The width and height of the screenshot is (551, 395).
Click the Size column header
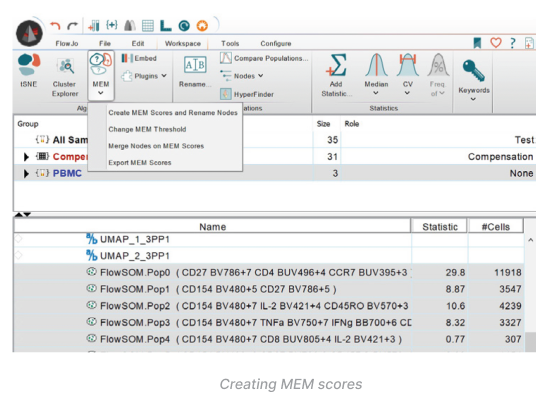point(323,124)
